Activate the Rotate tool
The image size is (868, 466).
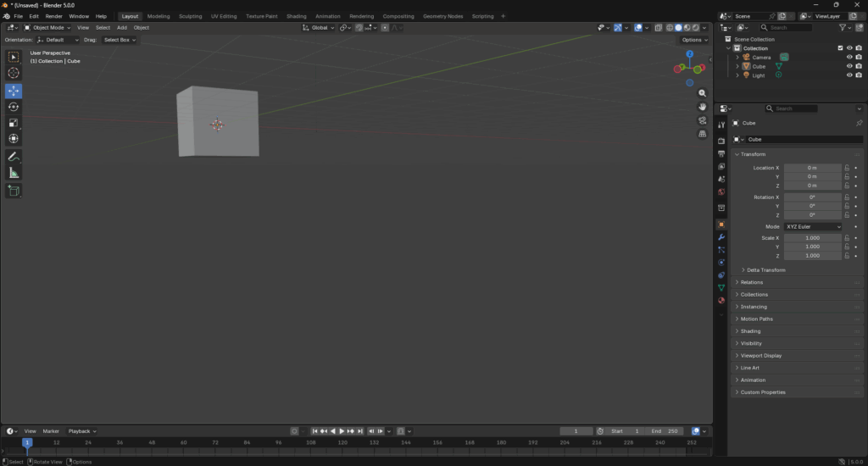[14, 107]
